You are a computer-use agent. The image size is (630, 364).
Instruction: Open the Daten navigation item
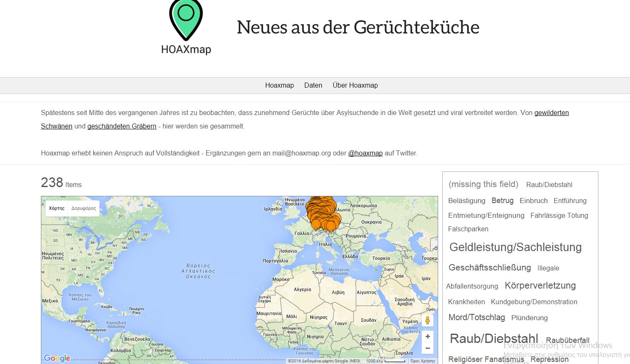click(x=313, y=85)
